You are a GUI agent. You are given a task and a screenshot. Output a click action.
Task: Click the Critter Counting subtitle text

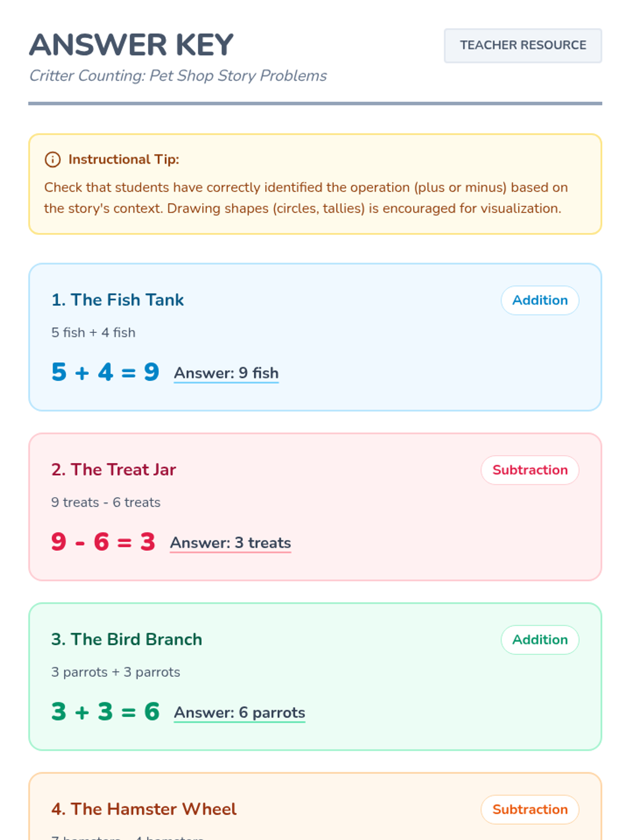tap(178, 76)
